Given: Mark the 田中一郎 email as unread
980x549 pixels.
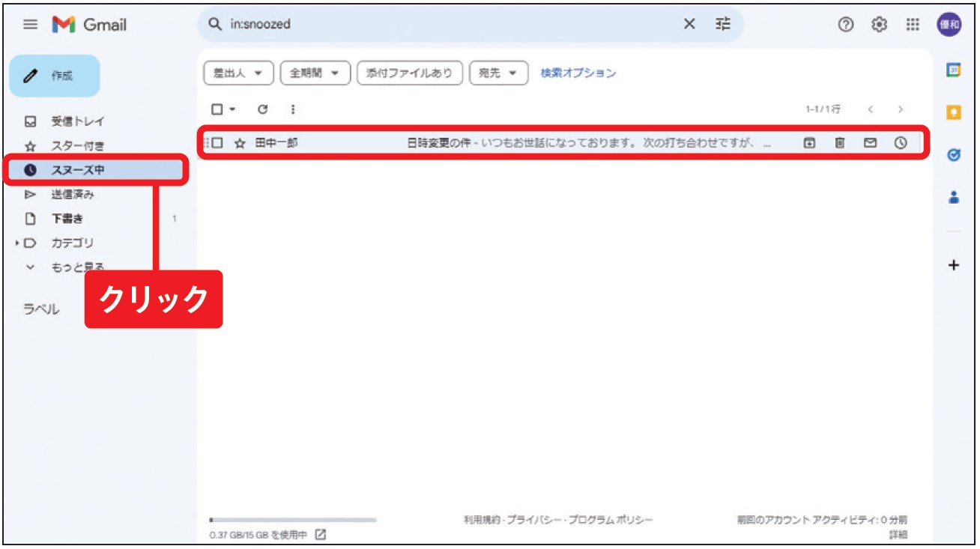Looking at the screenshot, I should pos(870,142).
